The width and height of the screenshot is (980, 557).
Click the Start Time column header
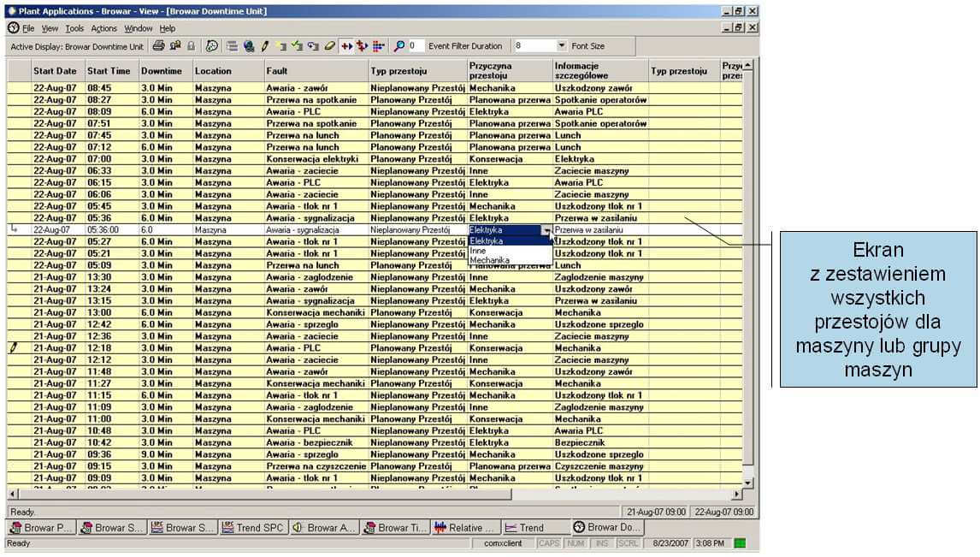point(111,71)
